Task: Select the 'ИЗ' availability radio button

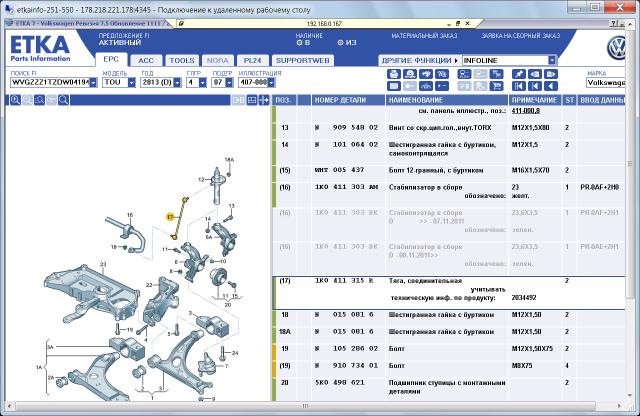Action: pos(340,42)
